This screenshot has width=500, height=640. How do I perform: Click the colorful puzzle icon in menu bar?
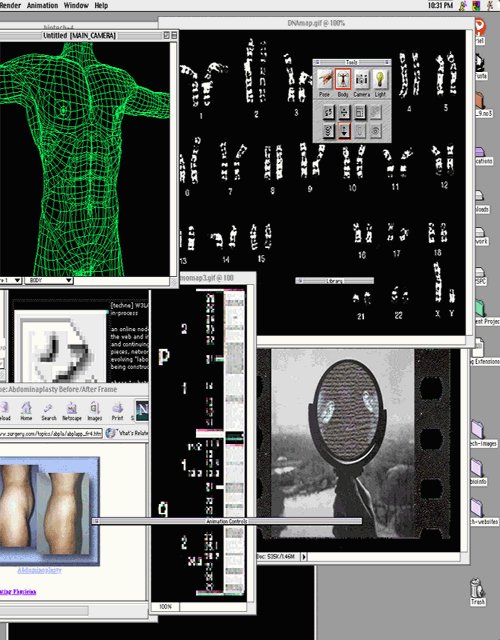coord(476,6)
